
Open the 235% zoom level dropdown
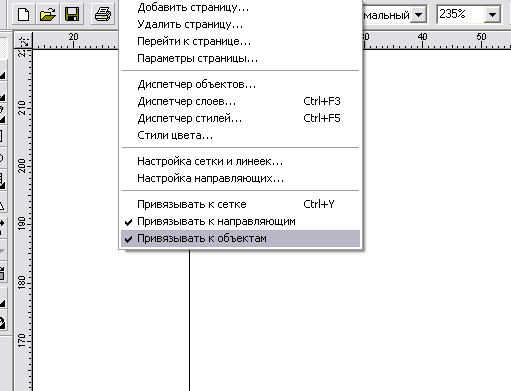(x=492, y=15)
